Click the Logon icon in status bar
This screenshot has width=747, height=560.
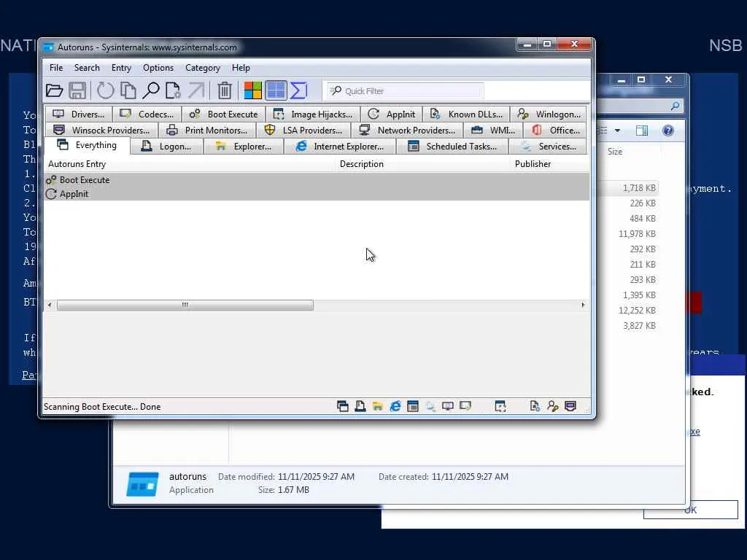[360, 406]
